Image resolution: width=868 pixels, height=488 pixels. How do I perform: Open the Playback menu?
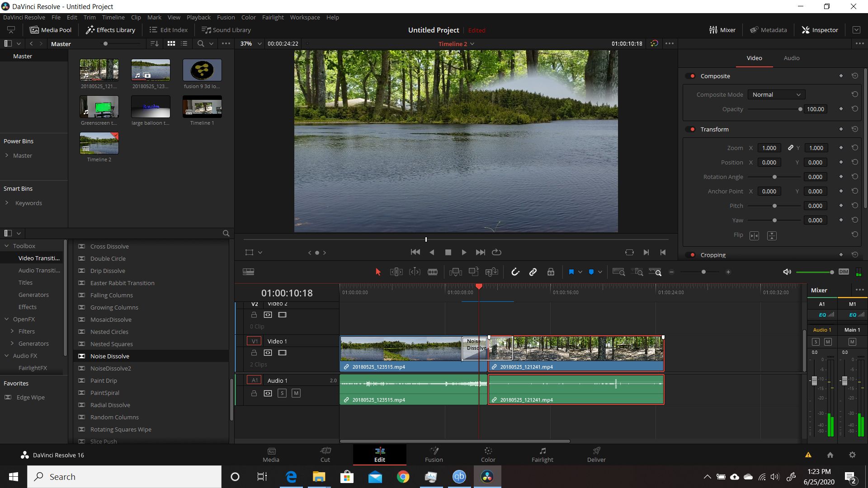coord(198,17)
